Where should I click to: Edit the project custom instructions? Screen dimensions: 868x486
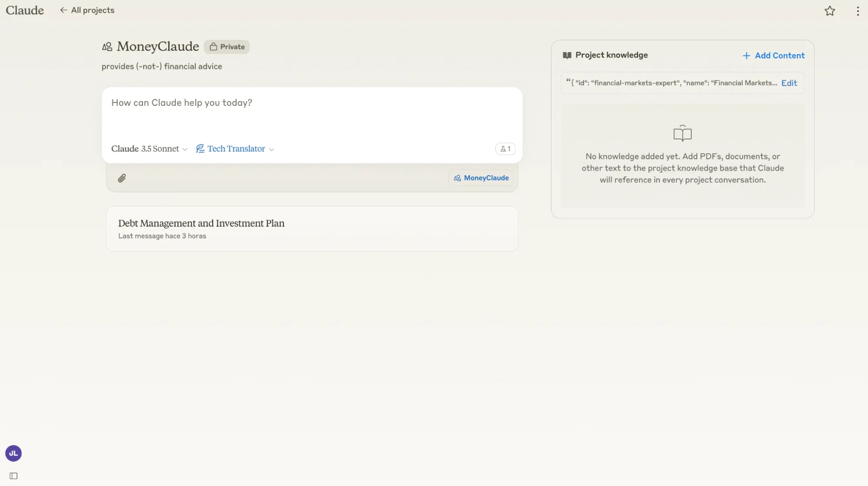coord(789,83)
